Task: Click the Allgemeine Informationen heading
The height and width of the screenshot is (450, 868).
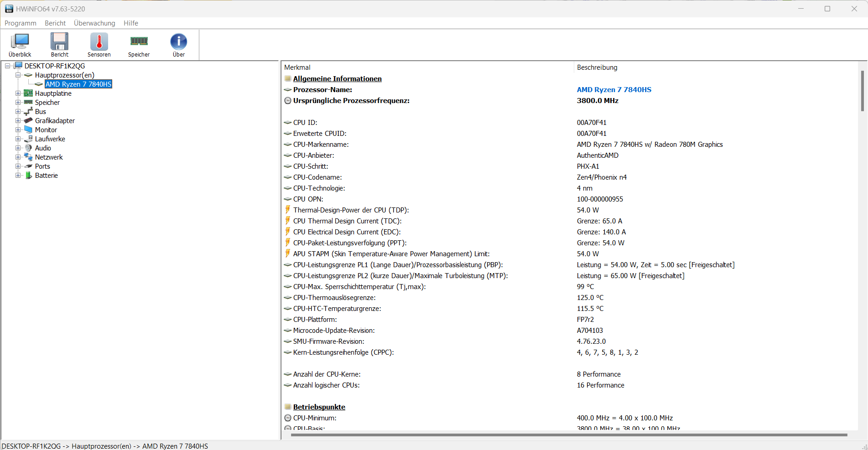Action: point(338,78)
